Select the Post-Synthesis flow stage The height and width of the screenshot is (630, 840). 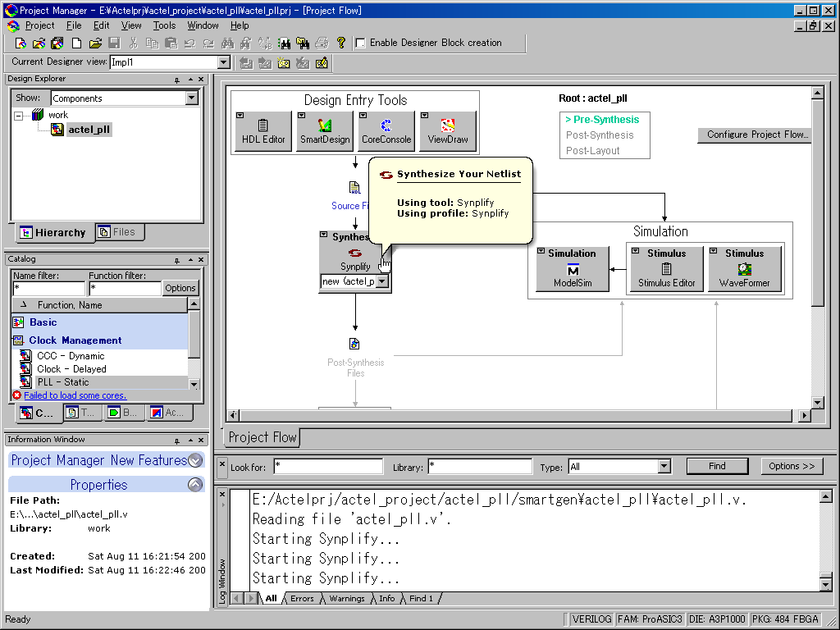pos(600,135)
